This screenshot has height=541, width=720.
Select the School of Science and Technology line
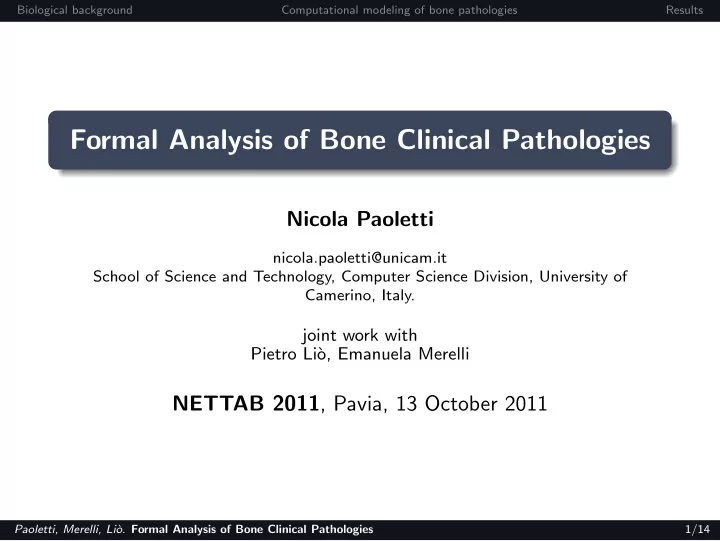point(360,276)
